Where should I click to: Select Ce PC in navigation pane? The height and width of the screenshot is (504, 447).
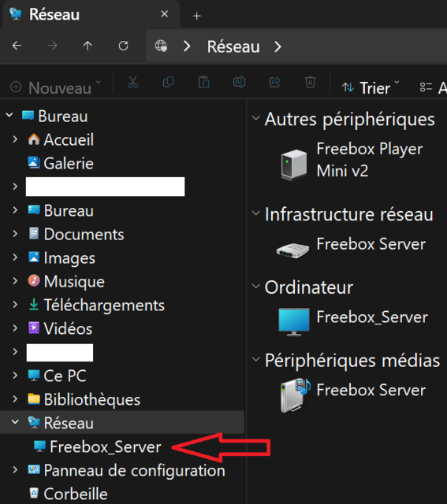click(65, 376)
